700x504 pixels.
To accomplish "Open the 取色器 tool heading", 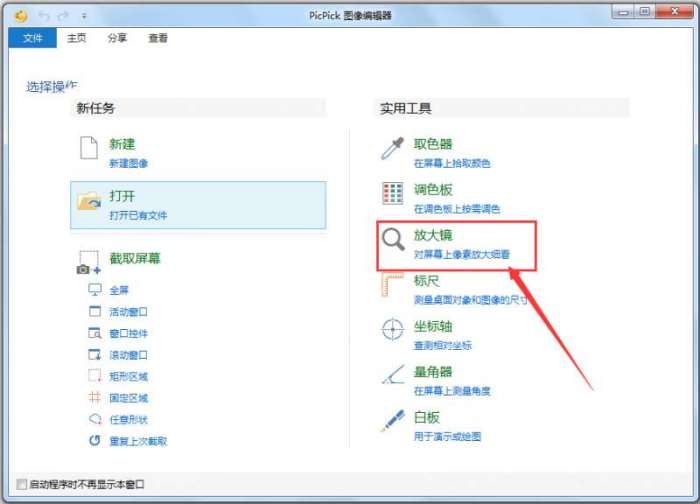I will (x=433, y=144).
